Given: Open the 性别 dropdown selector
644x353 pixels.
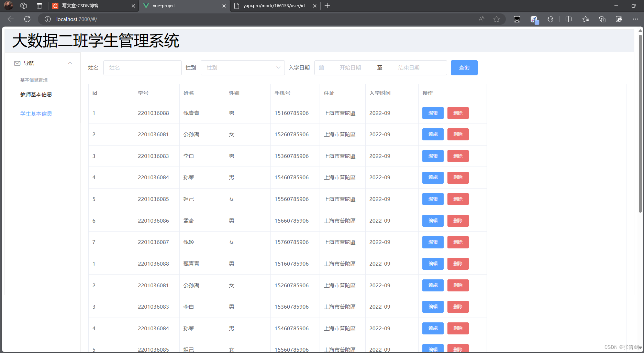Looking at the screenshot, I should click(243, 68).
